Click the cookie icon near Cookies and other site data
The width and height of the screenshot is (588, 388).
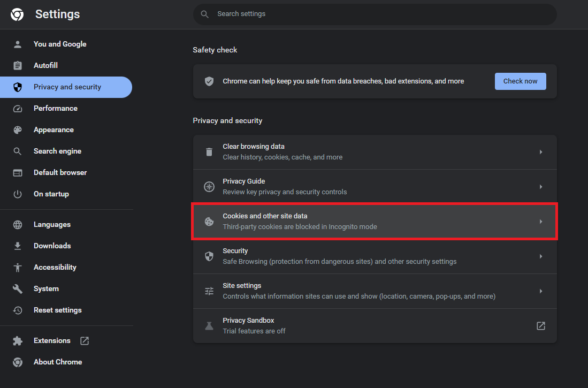pyautogui.click(x=209, y=221)
